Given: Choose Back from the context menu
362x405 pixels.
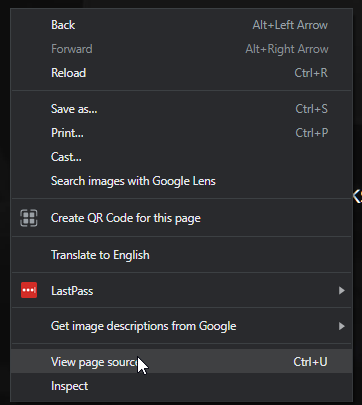Looking at the screenshot, I should point(182,25).
